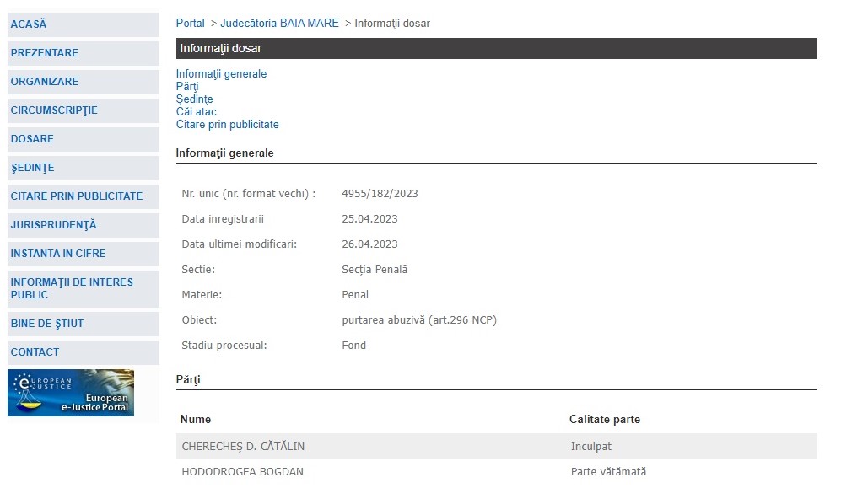This screenshot has height=488, width=868.
Task: Go to JURISPRUDENŢĂ page
Action: click(x=53, y=225)
